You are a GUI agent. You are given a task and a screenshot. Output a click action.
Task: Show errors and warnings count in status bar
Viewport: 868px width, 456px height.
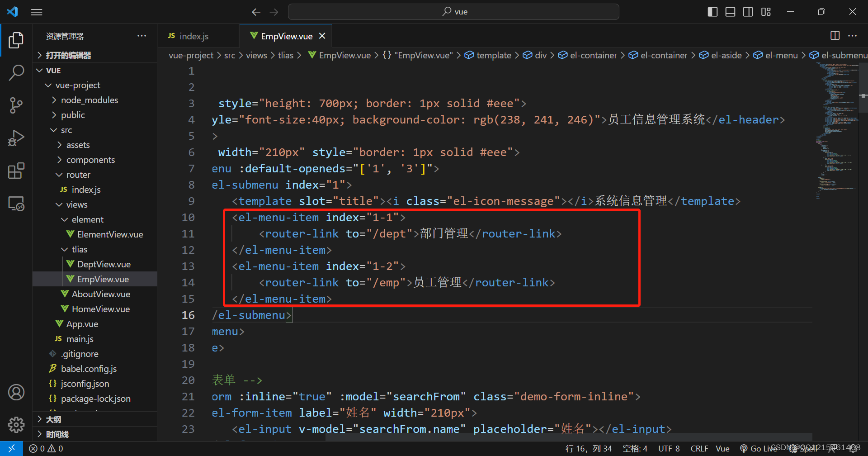46,448
